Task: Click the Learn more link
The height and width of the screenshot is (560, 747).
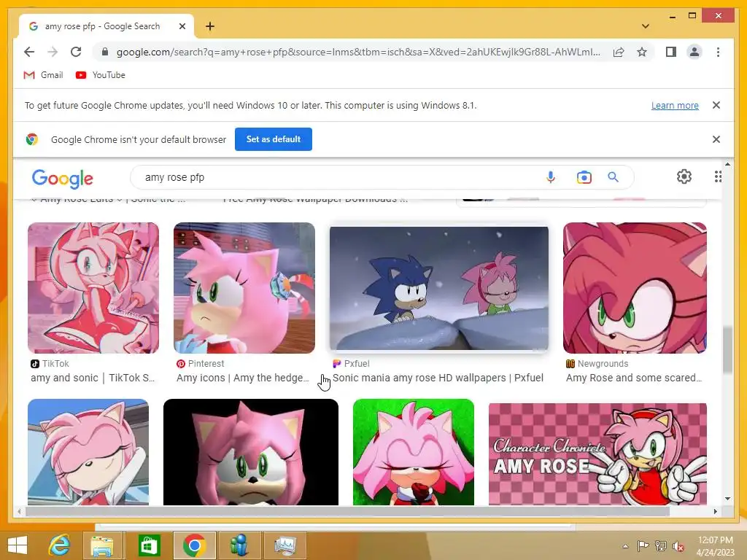Action: click(x=675, y=105)
